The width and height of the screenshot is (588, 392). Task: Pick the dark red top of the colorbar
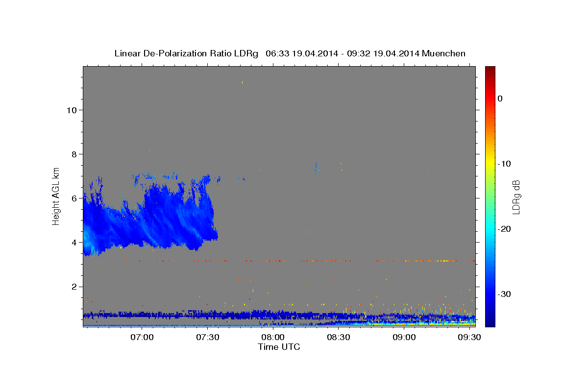(x=490, y=70)
